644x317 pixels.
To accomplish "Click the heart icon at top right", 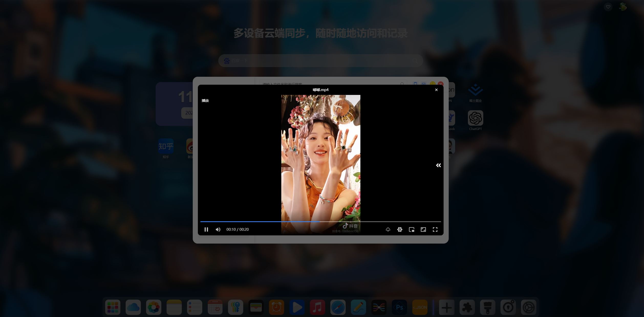I will pos(608,7).
